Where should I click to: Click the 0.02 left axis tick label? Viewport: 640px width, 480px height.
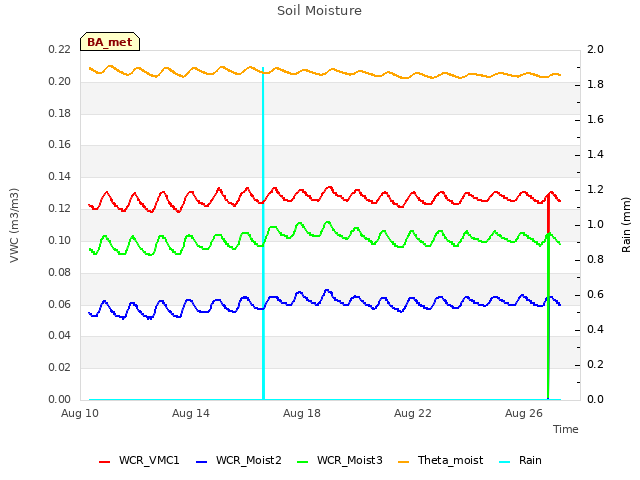(60, 367)
